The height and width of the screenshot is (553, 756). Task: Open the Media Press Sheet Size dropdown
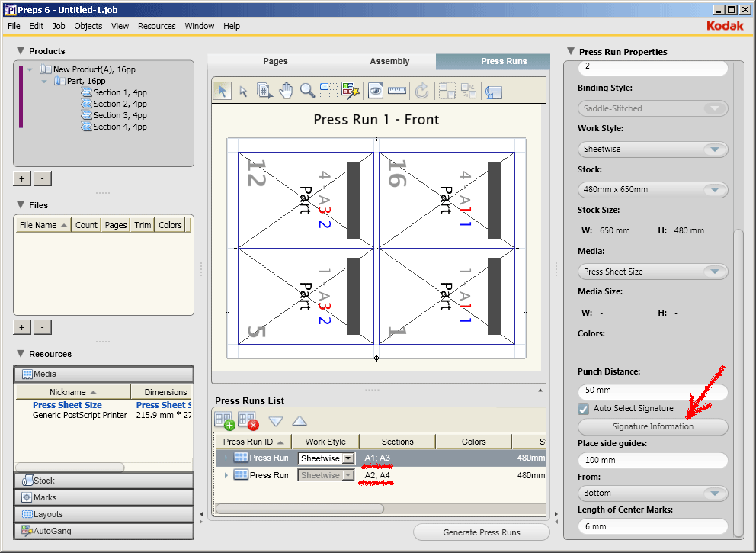tap(653, 272)
